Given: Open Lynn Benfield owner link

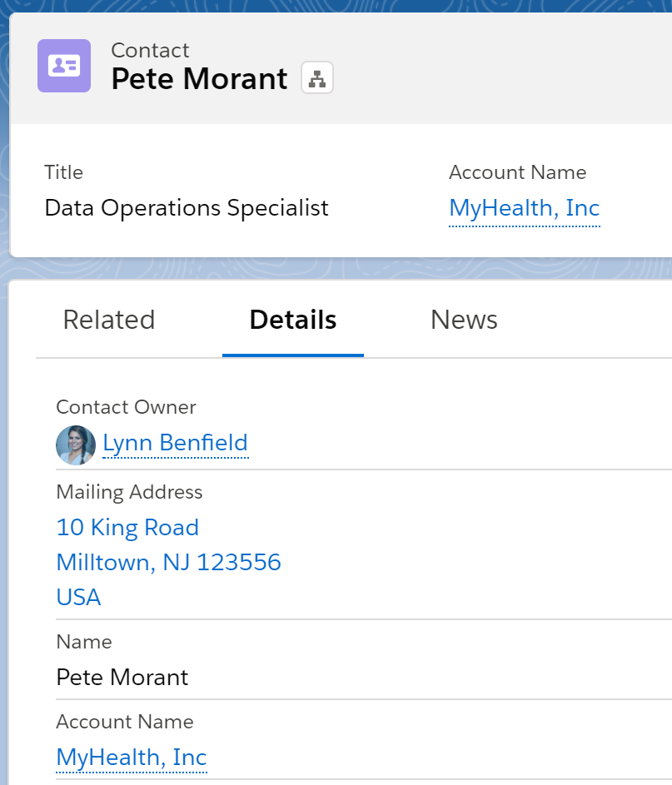Looking at the screenshot, I should pyautogui.click(x=175, y=443).
